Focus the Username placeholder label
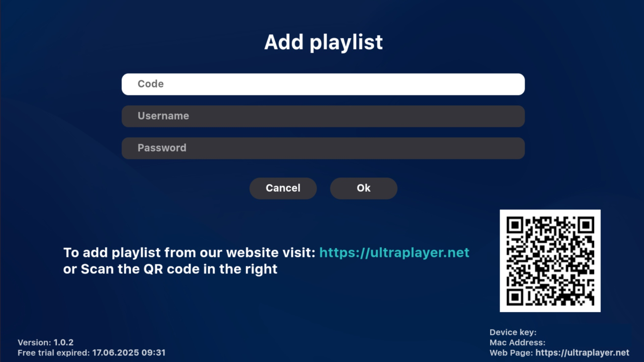Image resolution: width=644 pixels, height=362 pixels. click(x=163, y=116)
